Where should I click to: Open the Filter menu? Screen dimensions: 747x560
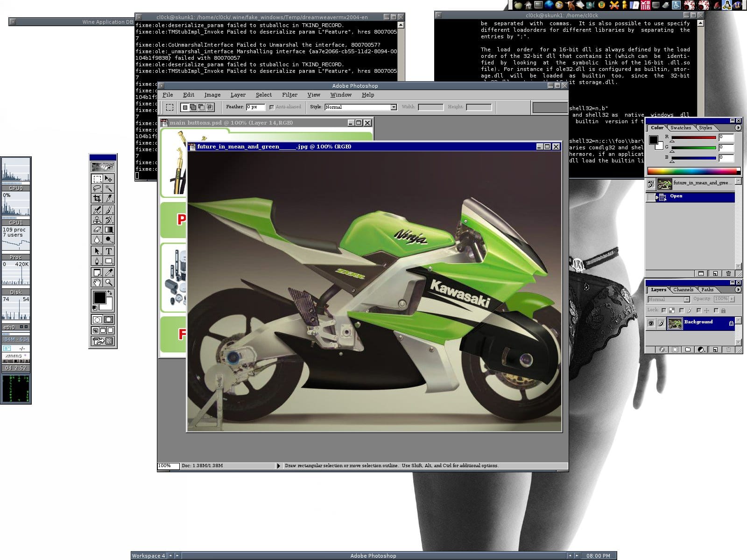289,95
